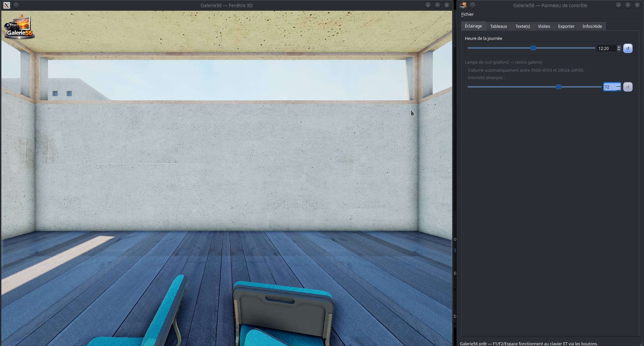The image size is (644, 346).
Task: Click the control panel window app icon
Action: coord(463,5)
